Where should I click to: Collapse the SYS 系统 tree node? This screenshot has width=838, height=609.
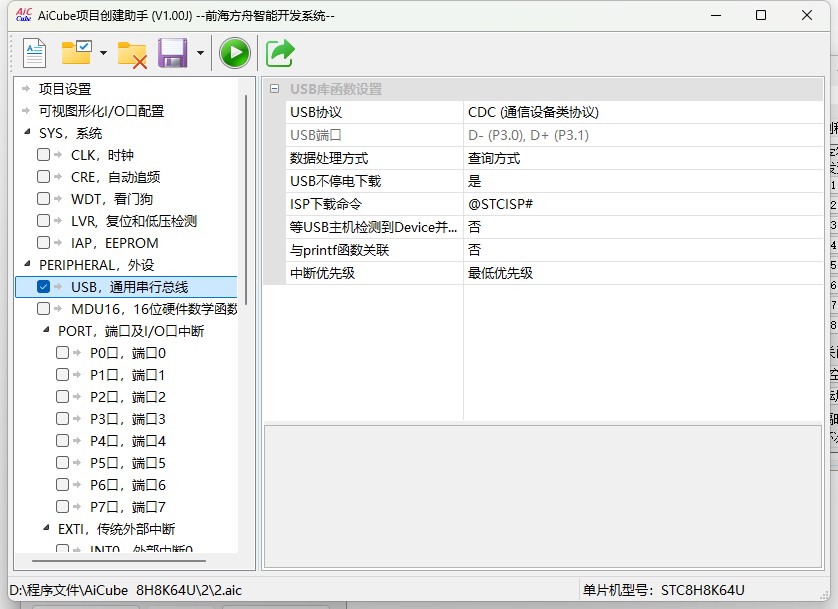click(27, 131)
